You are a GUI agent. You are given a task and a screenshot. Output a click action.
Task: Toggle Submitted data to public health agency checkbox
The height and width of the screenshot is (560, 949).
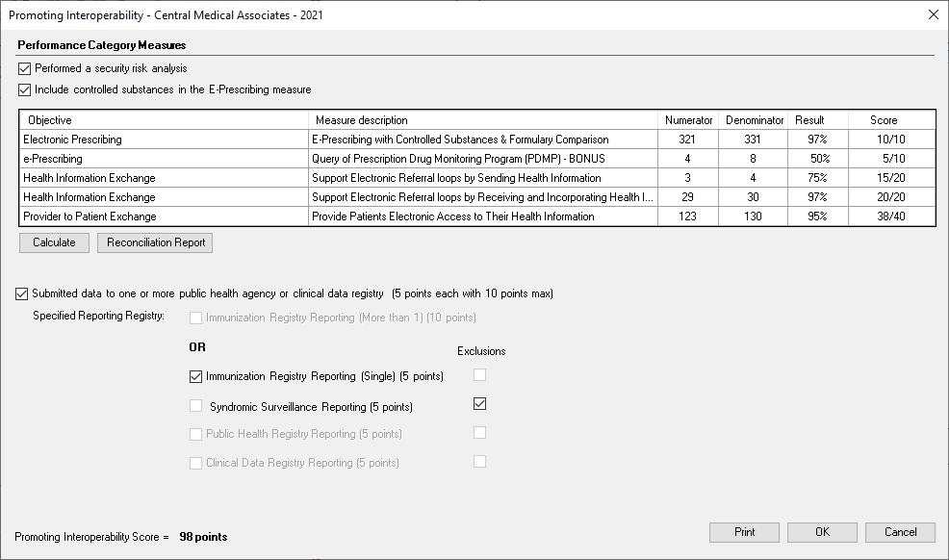pyautogui.click(x=22, y=293)
